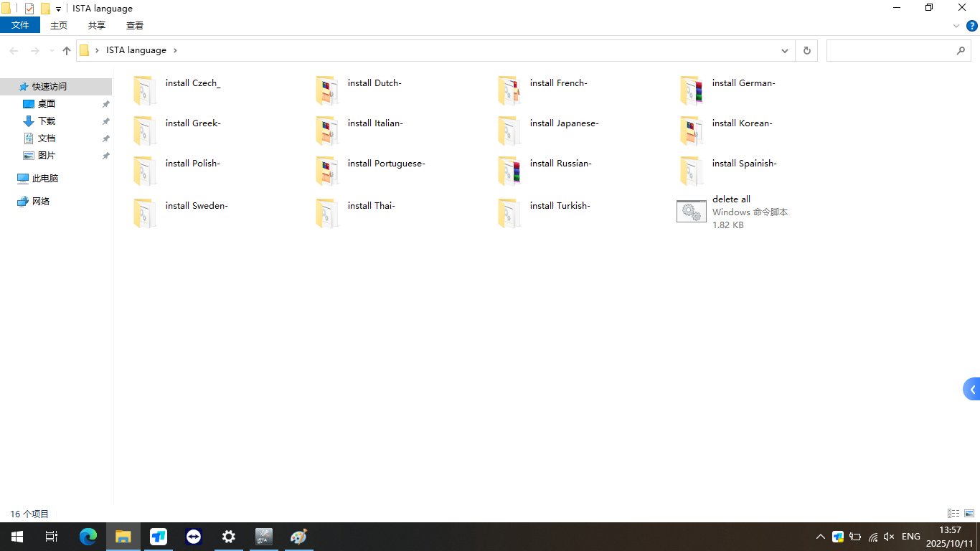Refresh the ISTA language folder view
This screenshot has height=551, width=980.
(806, 50)
